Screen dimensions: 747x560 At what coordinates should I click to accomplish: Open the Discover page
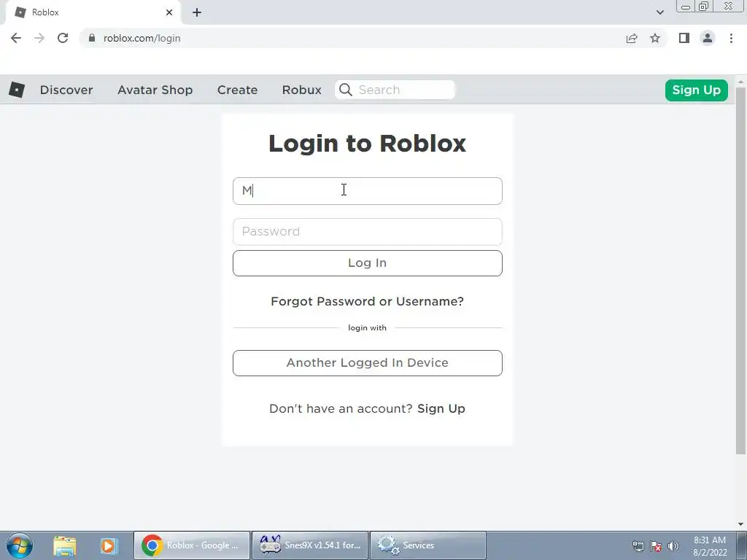66,90
